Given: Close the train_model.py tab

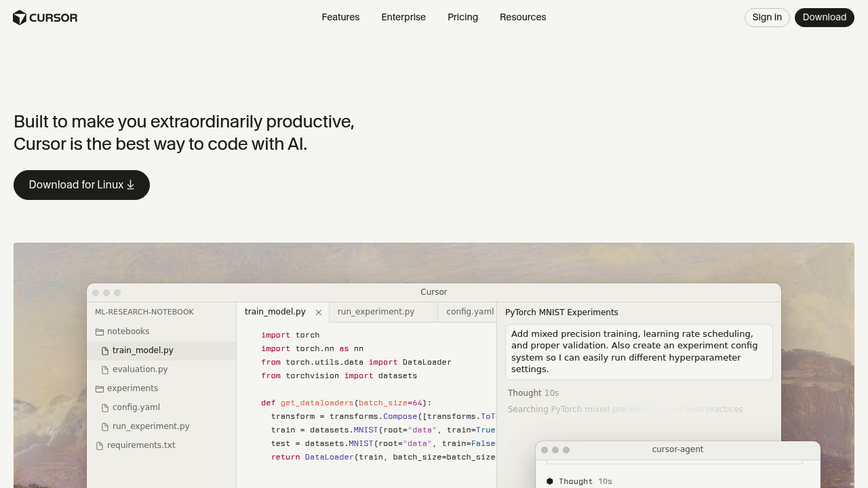Looking at the screenshot, I should (x=319, y=312).
